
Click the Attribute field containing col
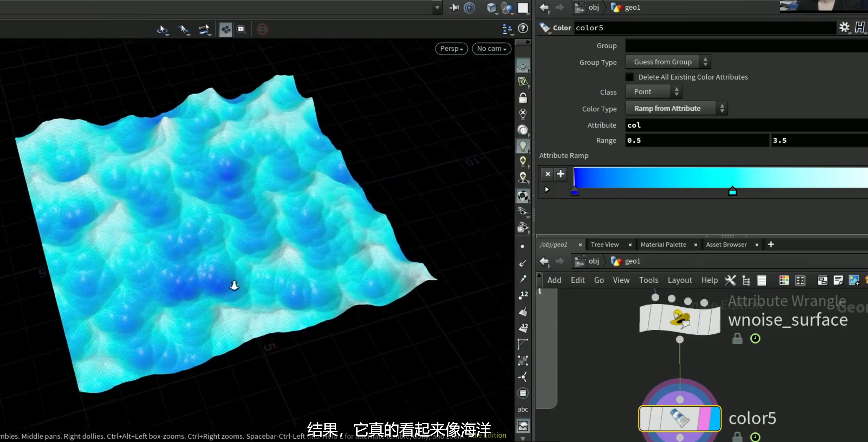[x=746, y=125]
